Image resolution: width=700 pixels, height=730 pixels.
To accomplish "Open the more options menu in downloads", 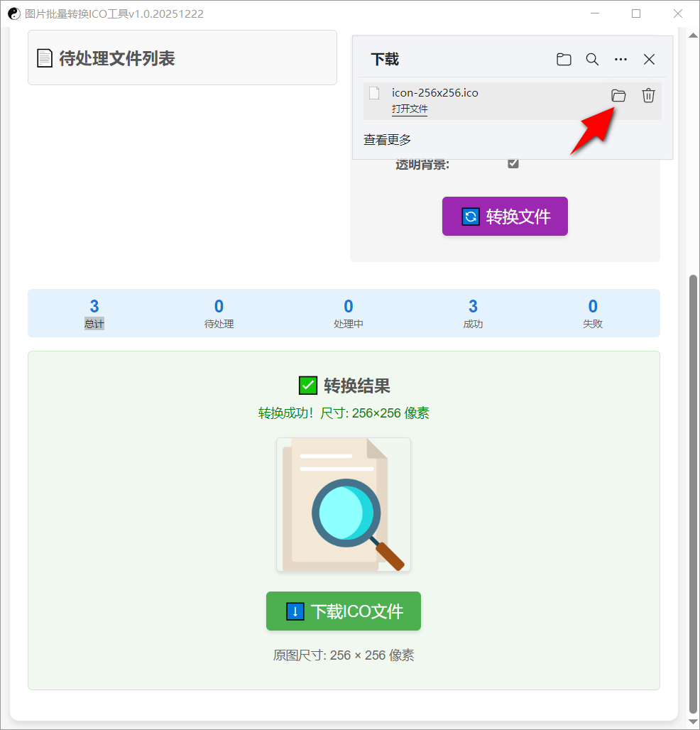I will click(x=620, y=60).
